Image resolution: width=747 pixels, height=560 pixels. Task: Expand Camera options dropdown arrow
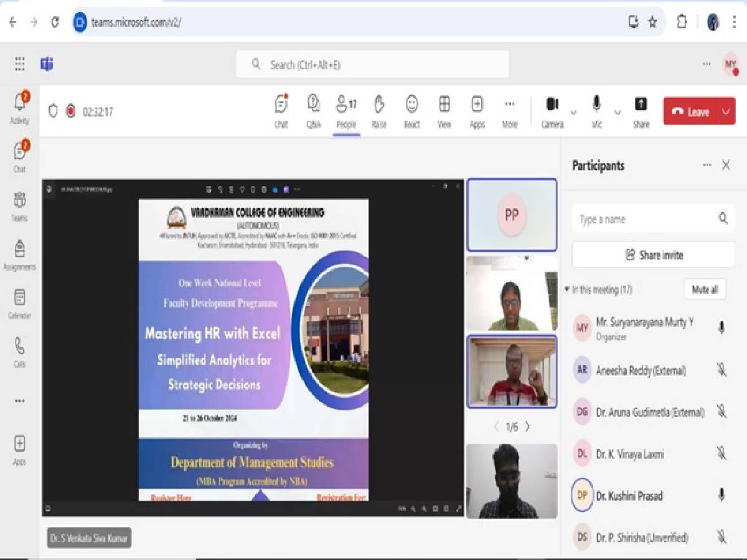(x=573, y=113)
